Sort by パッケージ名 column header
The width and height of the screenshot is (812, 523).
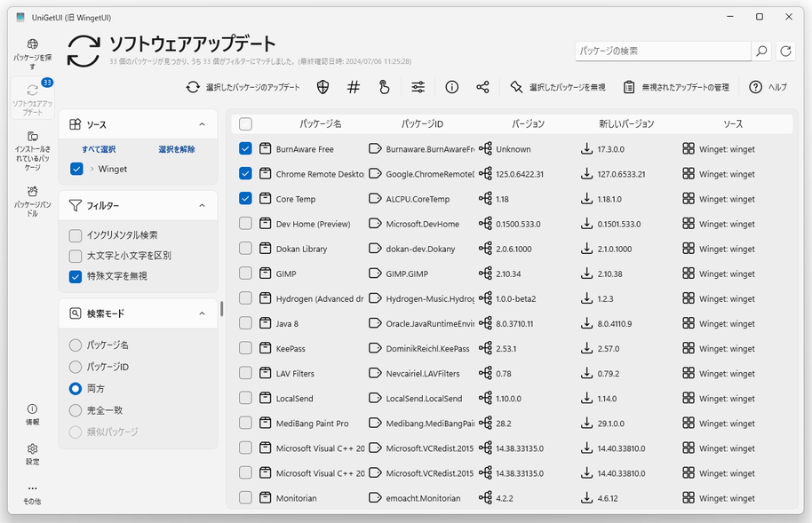[320, 123]
